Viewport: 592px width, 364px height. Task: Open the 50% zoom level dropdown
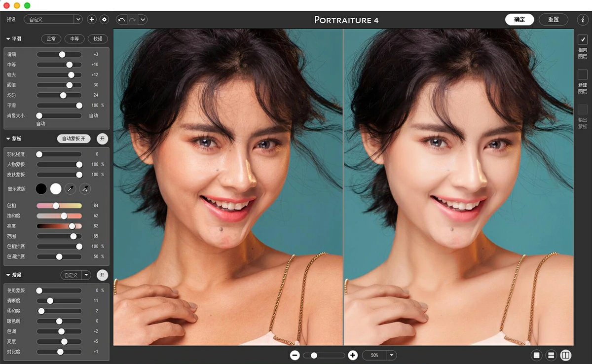[x=392, y=355]
